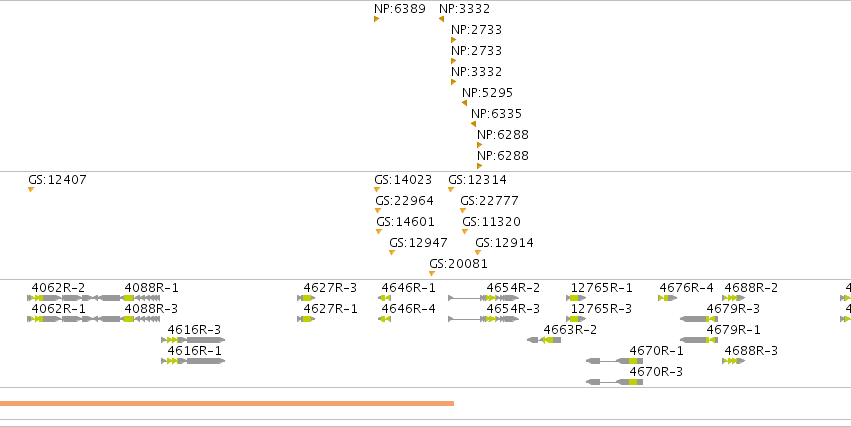This screenshot has width=851, height=427.
Task: Select the 4679R-1 transcript feature
Action: pyautogui.click(x=699, y=340)
